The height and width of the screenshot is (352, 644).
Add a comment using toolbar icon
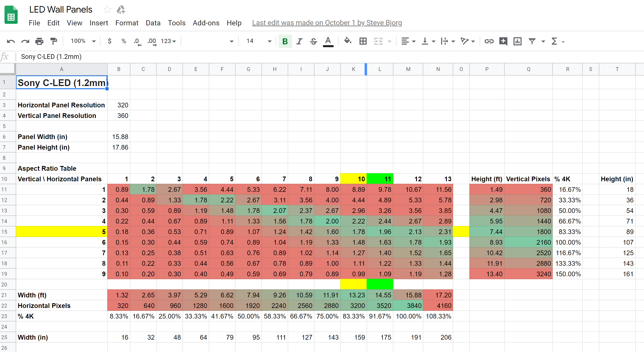point(503,41)
